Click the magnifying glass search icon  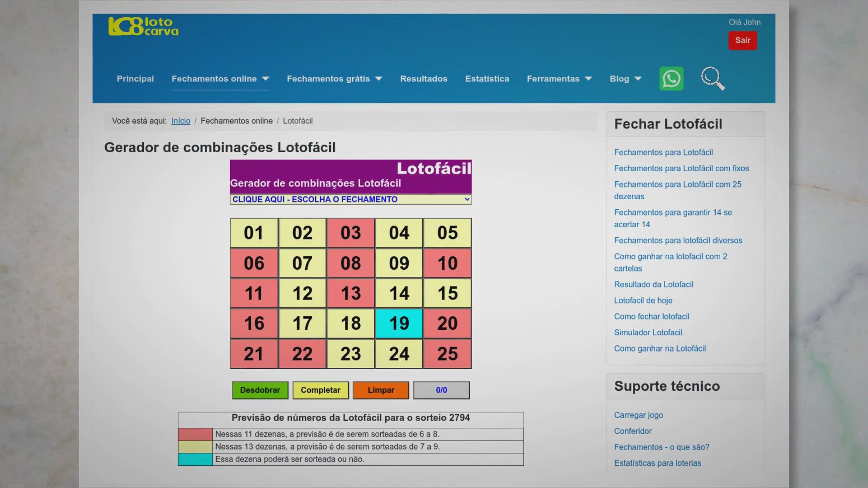coord(712,79)
